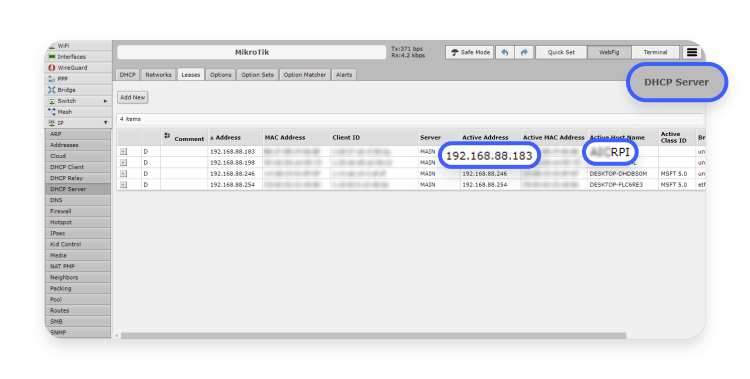Open lease 192.168.88.198 in the Address column

tap(232, 163)
